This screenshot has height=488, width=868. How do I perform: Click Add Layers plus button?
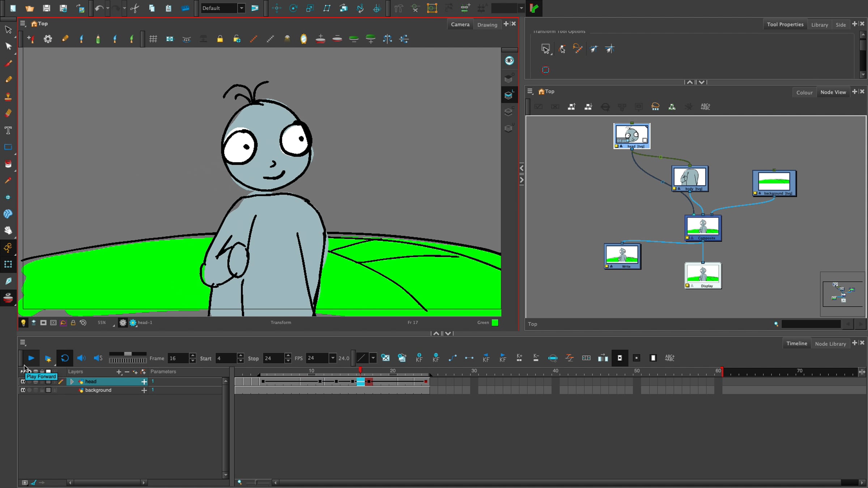tap(119, 372)
